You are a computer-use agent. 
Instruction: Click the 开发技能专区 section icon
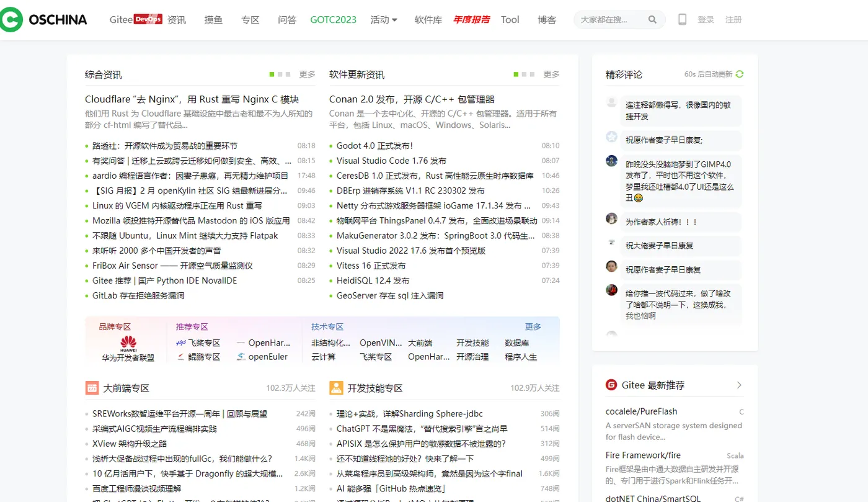[336, 388]
